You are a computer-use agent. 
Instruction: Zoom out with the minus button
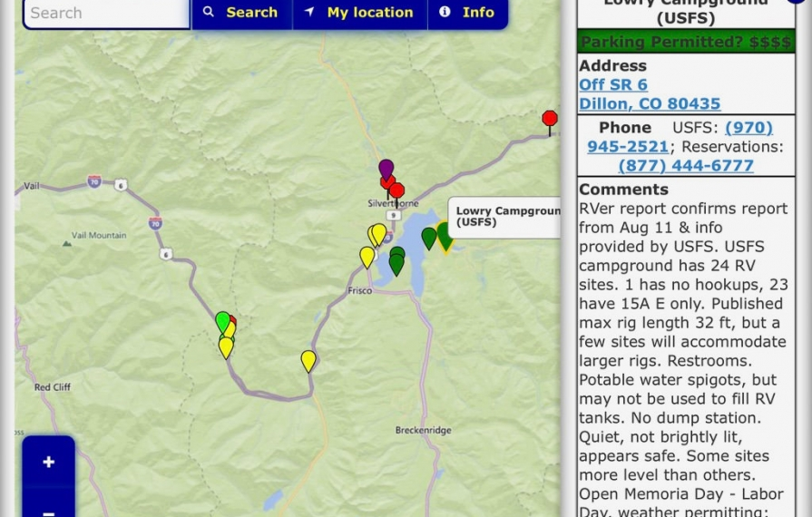48,510
